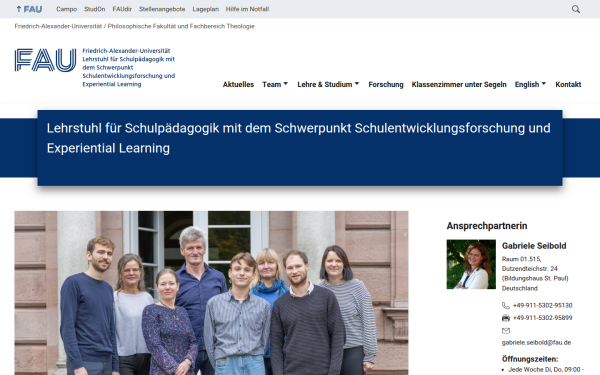Screen dimensions: 600x375
Task: Open the Lageplan link
Action: pos(205,9)
